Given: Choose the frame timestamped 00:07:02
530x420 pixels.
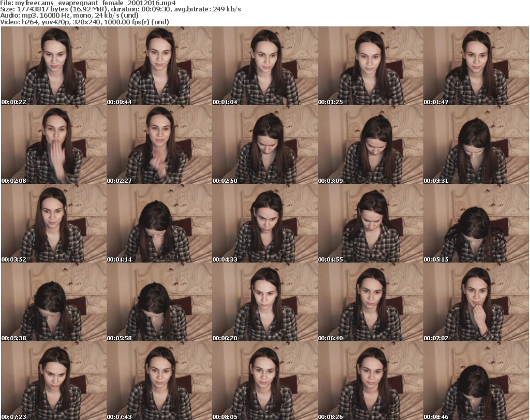Looking at the screenshot, I should coord(476,302).
